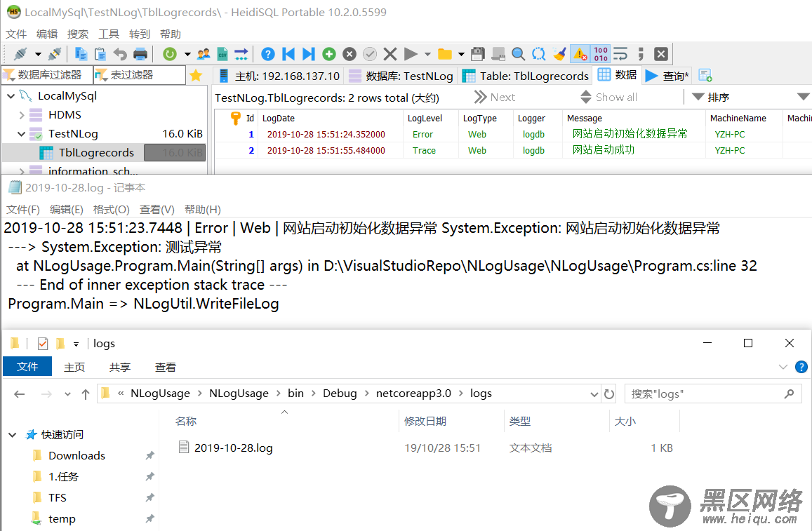Collapse the TestNLog database node
812x531 pixels.
point(21,133)
